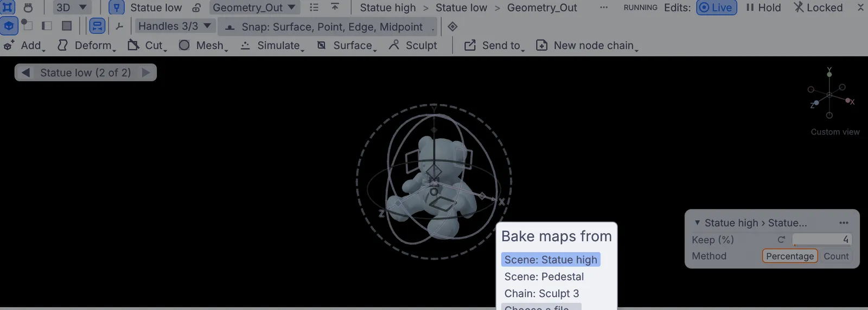The height and width of the screenshot is (310, 868).
Task: Open the Handles 3/3 dropdown
Action: (x=174, y=26)
